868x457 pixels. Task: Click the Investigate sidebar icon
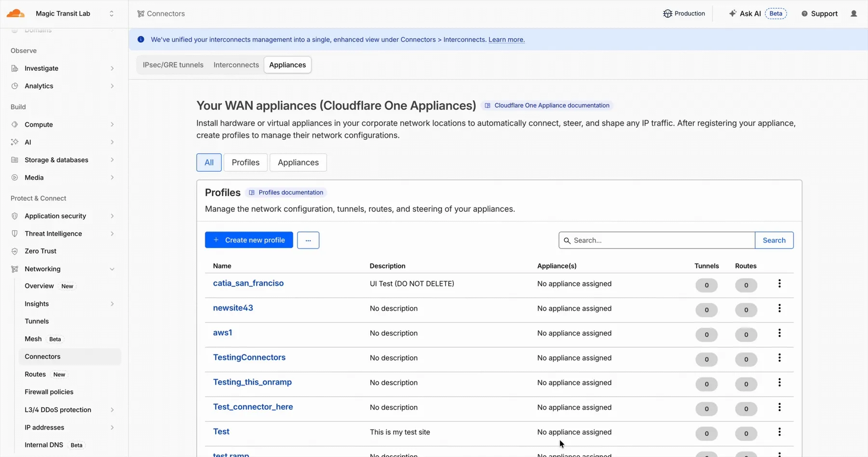tap(14, 68)
